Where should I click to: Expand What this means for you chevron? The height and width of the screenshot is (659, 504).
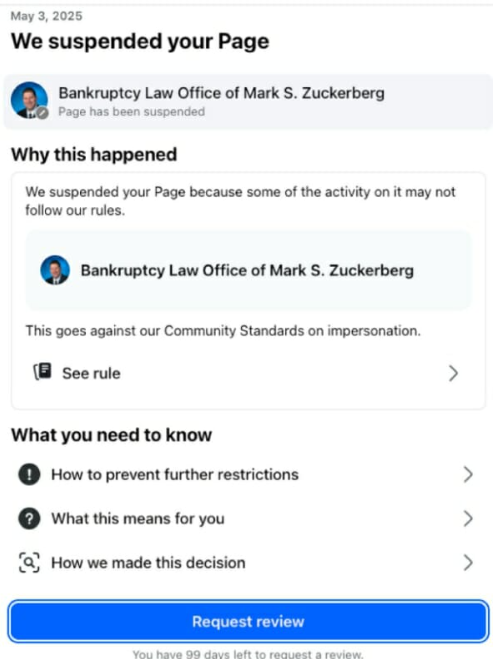click(468, 519)
